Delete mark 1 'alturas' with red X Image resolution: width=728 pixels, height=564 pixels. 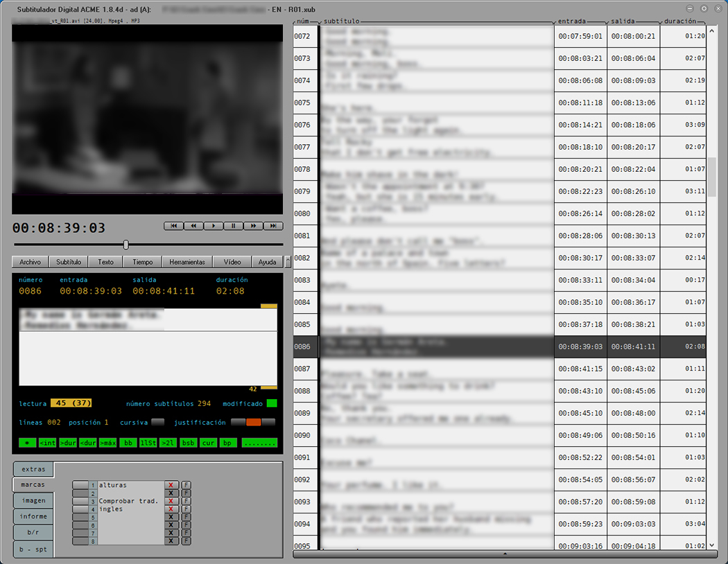[x=171, y=485]
